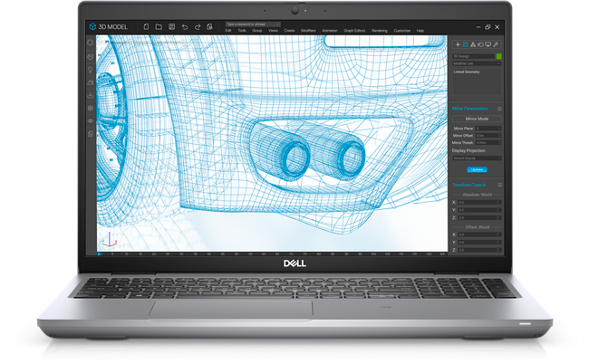
Task: Click the Mirror Mode button
Action: click(477, 119)
